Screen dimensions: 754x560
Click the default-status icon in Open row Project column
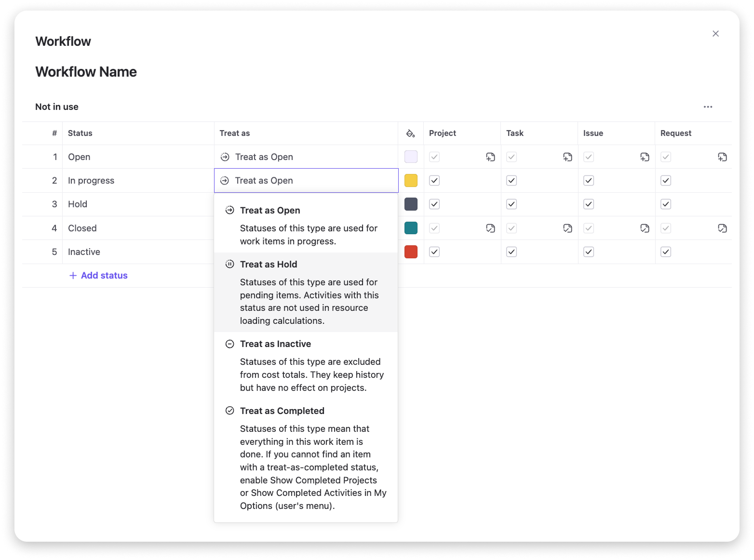(490, 157)
